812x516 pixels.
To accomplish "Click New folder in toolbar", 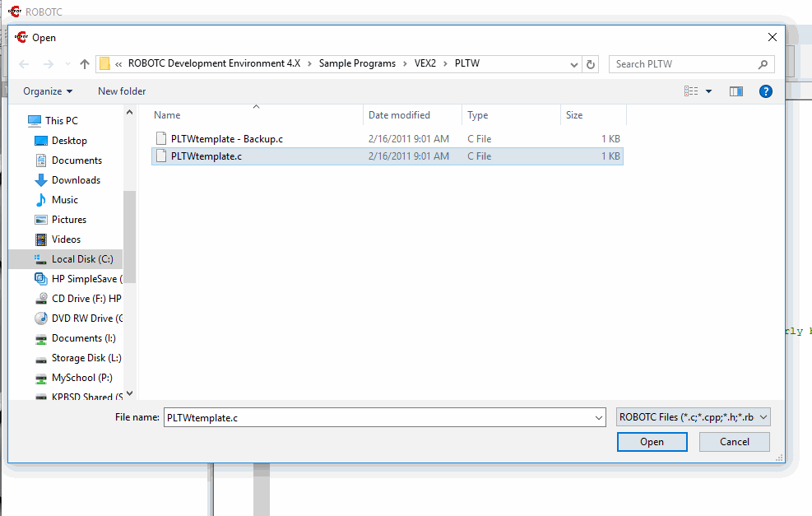I will pos(122,91).
